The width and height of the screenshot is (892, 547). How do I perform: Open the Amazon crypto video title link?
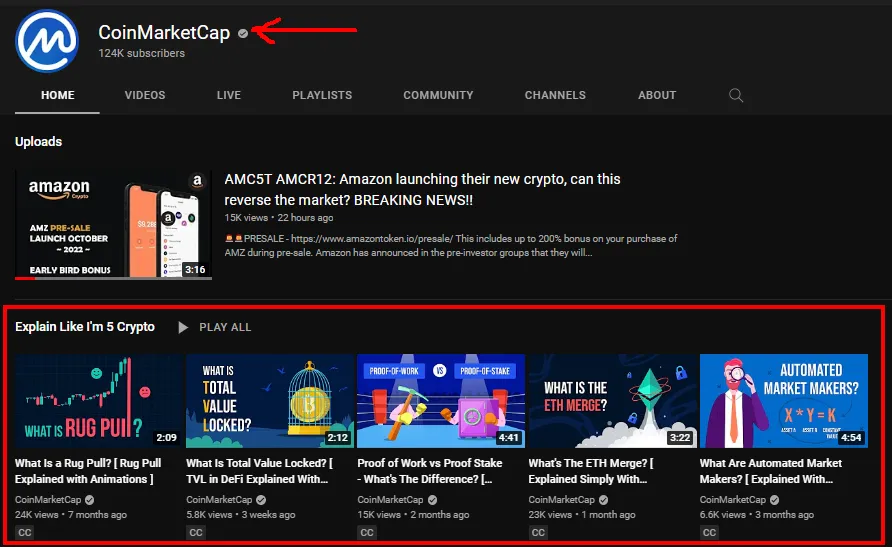click(x=422, y=189)
